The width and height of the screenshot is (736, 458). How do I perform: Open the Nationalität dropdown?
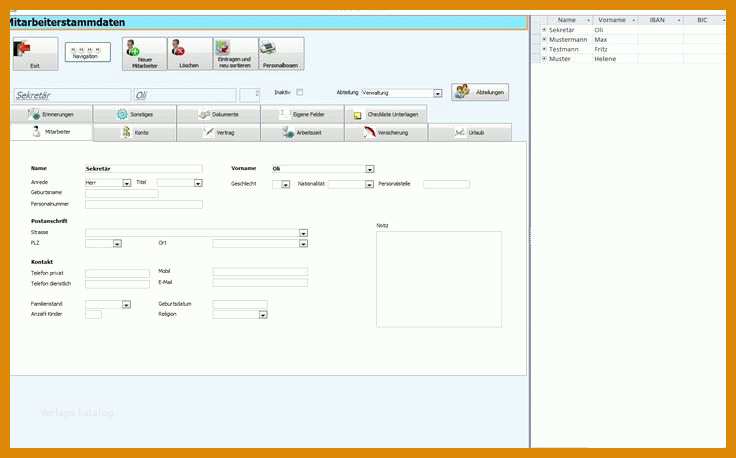click(x=369, y=184)
